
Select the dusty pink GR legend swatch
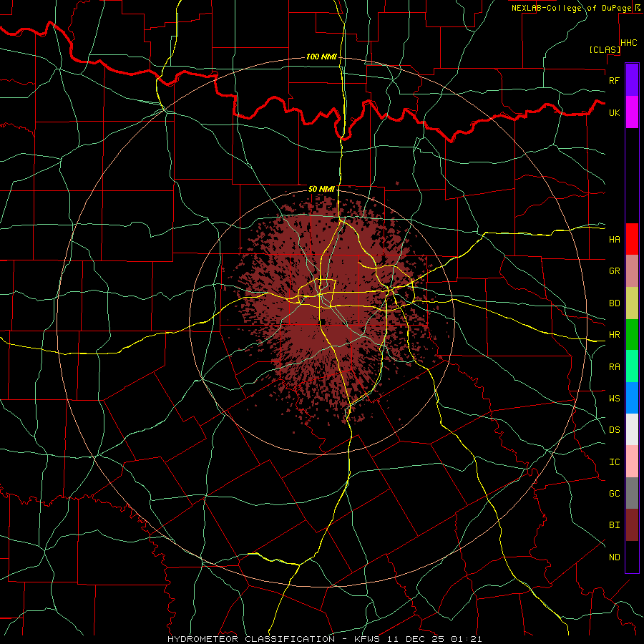click(x=632, y=271)
